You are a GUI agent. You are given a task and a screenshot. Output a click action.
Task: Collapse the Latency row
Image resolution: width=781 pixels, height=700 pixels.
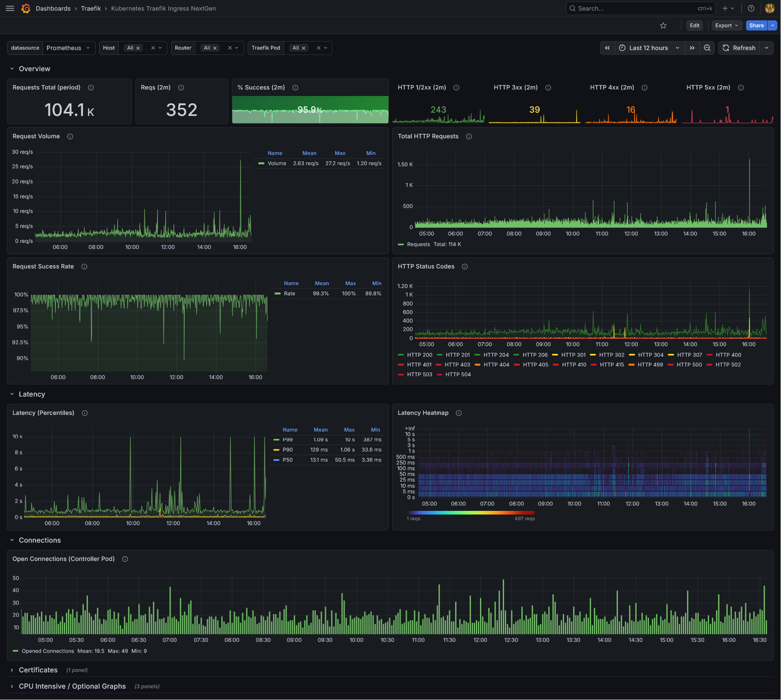coord(12,394)
